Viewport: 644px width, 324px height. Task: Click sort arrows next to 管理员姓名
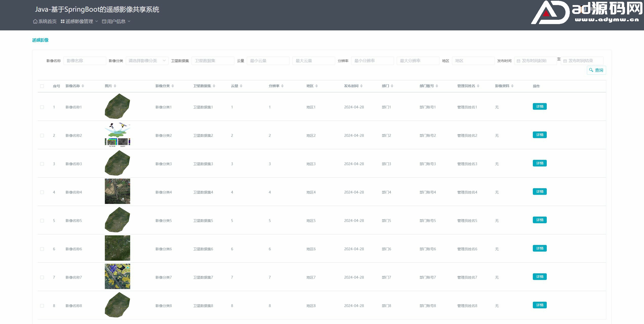point(478,86)
